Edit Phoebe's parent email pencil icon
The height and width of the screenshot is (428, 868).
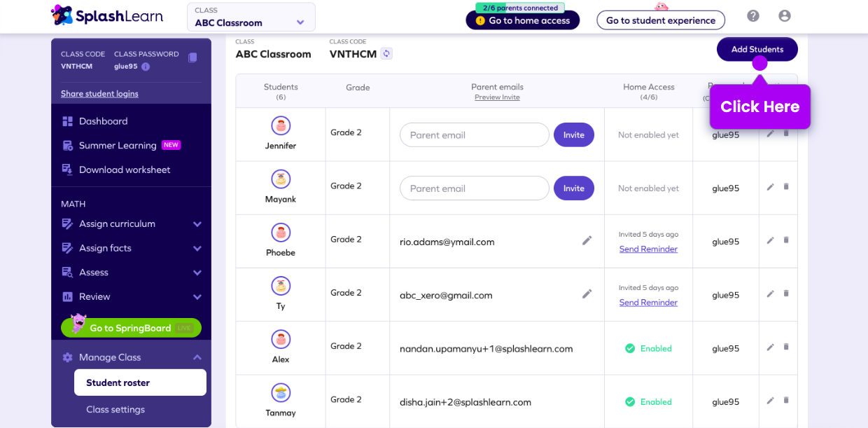tap(587, 241)
